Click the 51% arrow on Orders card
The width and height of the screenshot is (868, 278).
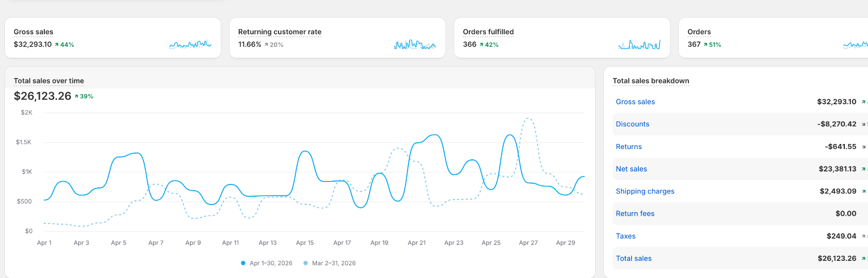(x=712, y=45)
